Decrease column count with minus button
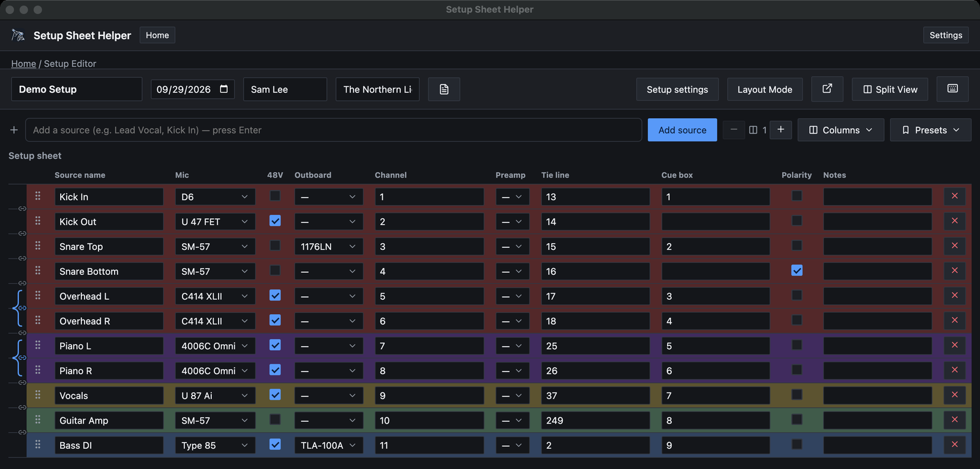Screen dimensions: 980x469 pos(734,130)
